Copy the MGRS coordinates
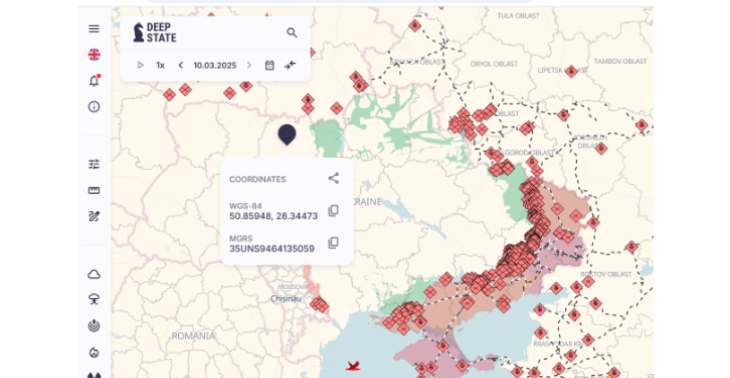730x378 pixels. coord(333,243)
